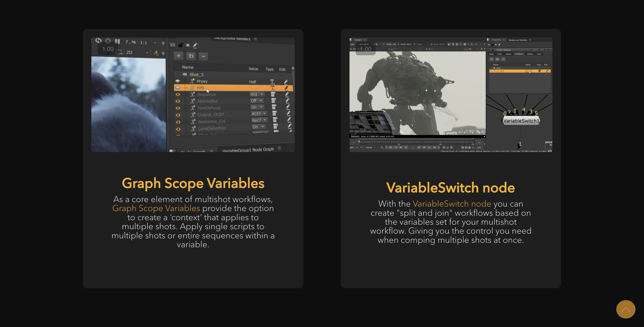Toggle the eye icon next to Proxy
644x327 pixels.
[177, 81]
